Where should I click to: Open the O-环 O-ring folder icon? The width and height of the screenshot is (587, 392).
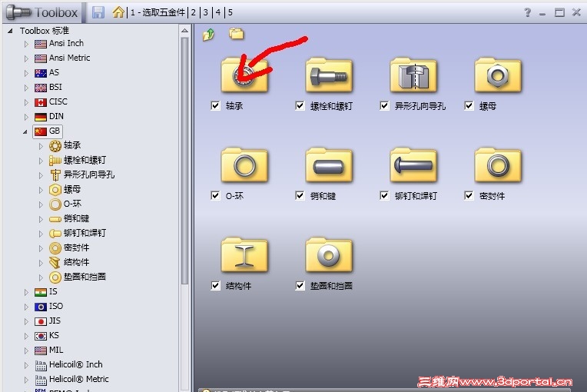[244, 165]
